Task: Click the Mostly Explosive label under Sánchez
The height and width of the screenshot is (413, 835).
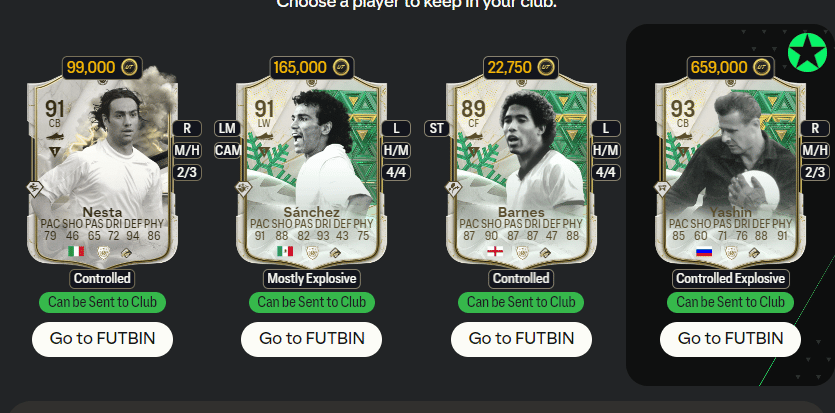Action: [x=312, y=278]
